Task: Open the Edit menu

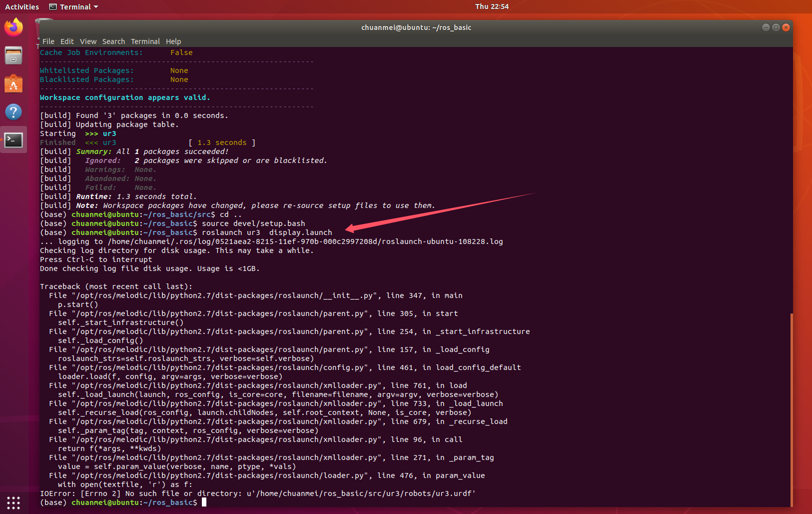Action: [x=67, y=41]
